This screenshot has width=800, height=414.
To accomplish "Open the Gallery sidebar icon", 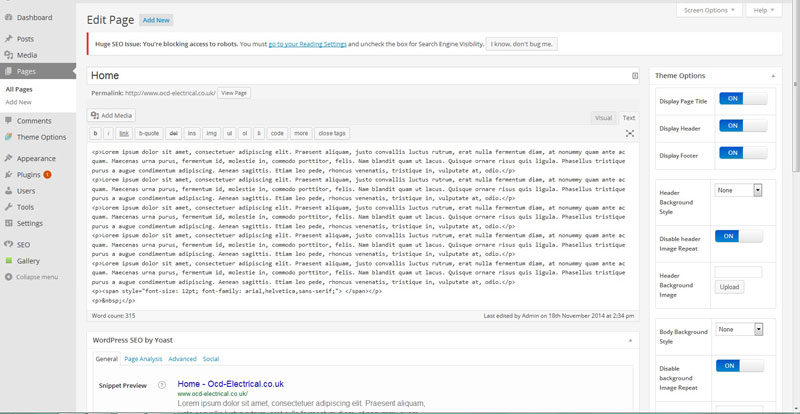I will coord(9,260).
